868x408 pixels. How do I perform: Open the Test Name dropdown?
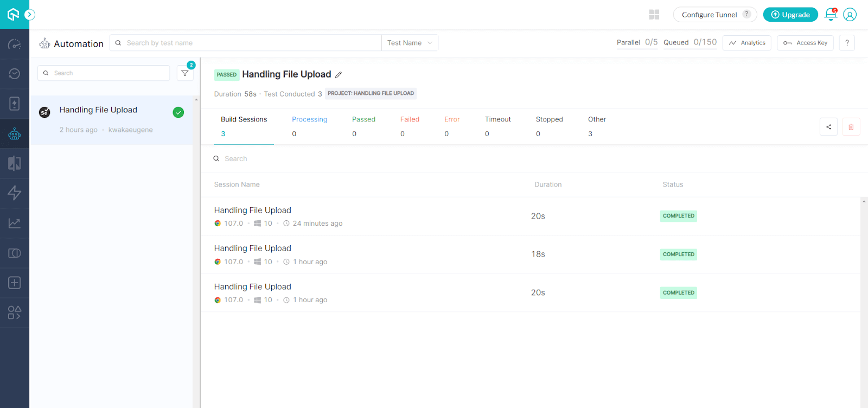coord(410,43)
